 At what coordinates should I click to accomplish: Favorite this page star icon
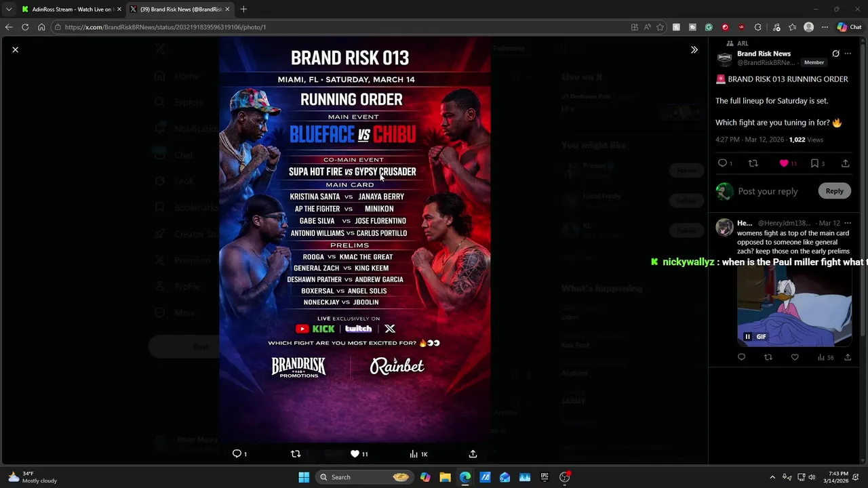pyautogui.click(x=660, y=27)
